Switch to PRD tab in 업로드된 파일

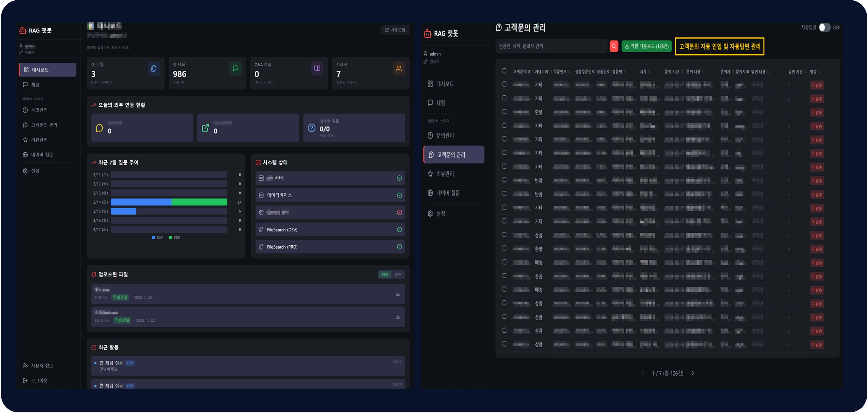pyautogui.click(x=385, y=275)
